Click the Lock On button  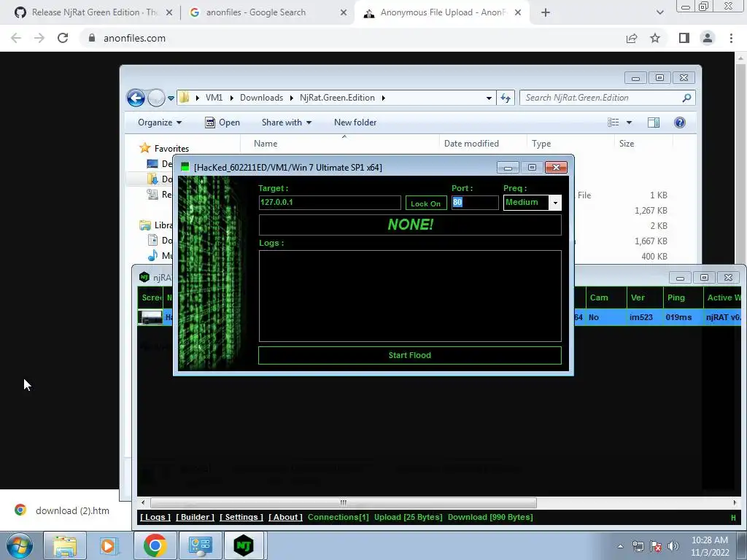[425, 203]
